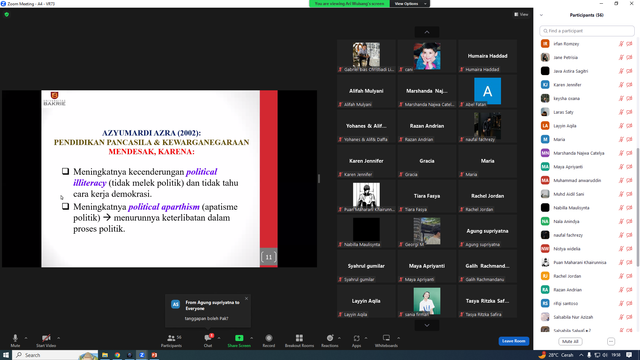The image size is (640, 360).
Task: Switch to PowerPoint on the taskbar
Action: (x=154, y=355)
